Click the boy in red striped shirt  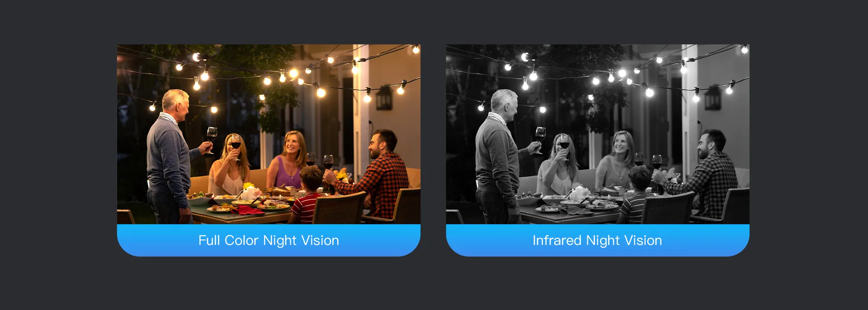pyautogui.click(x=307, y=195)
